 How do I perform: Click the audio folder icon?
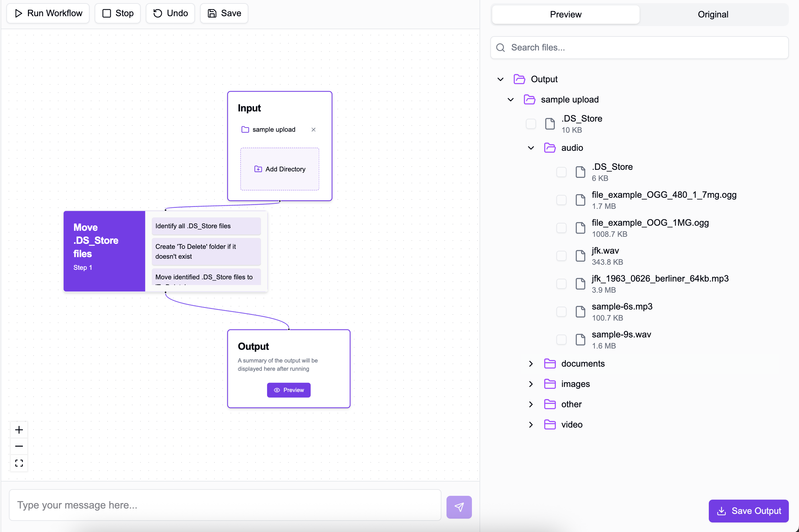(550, 148)
